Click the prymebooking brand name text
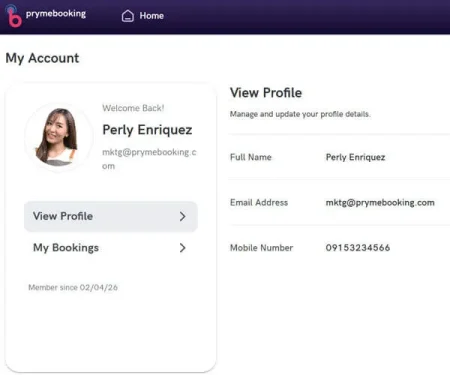This screenshot has width=450, height=375. coord(56,14)
